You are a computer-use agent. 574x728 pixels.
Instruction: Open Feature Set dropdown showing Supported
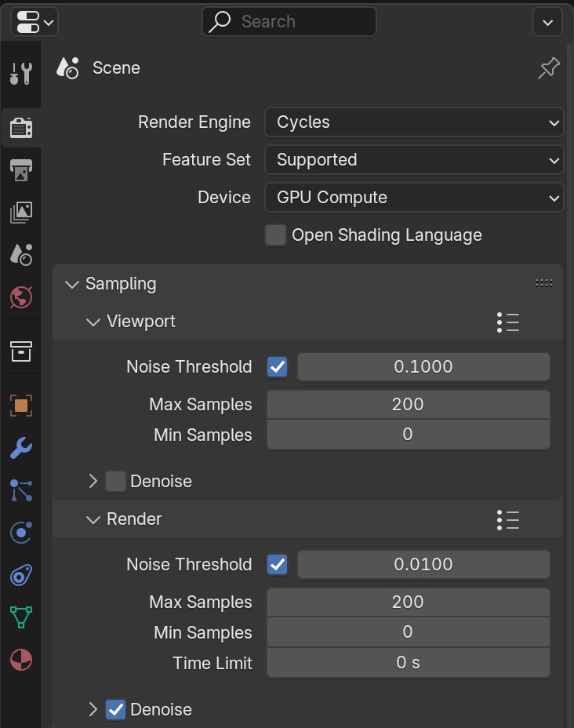click(x=414, y=160)
